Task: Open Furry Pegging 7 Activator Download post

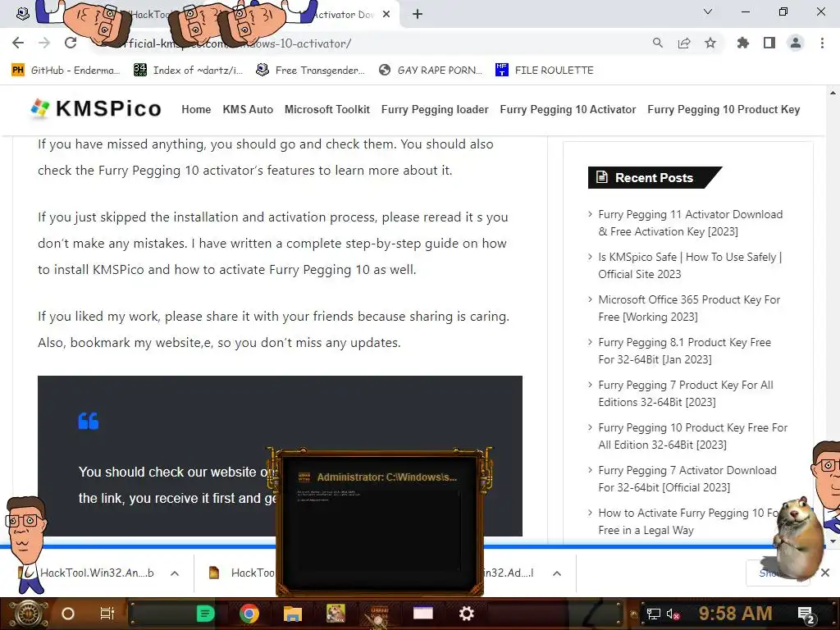Action: pos(687,479)
